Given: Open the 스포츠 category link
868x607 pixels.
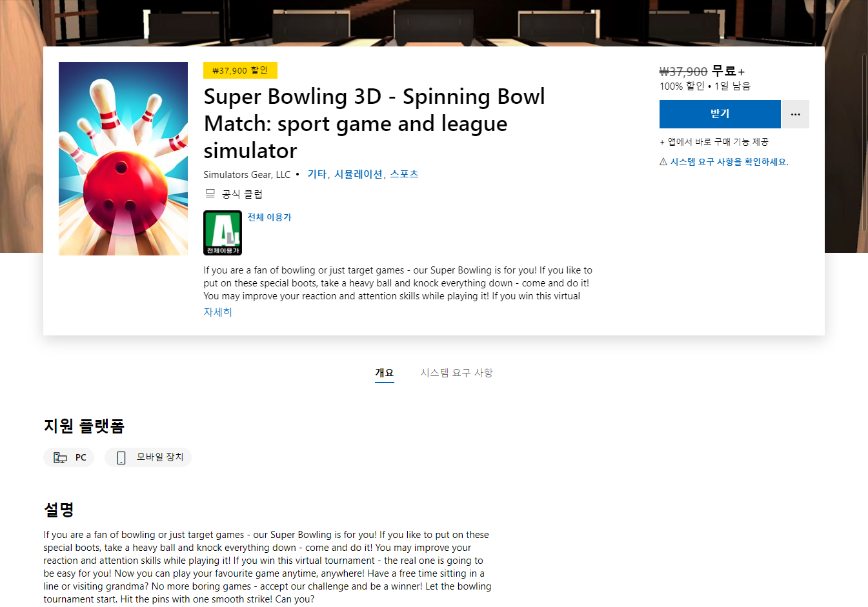Looking at the screenshot, I should pos(404,174).
